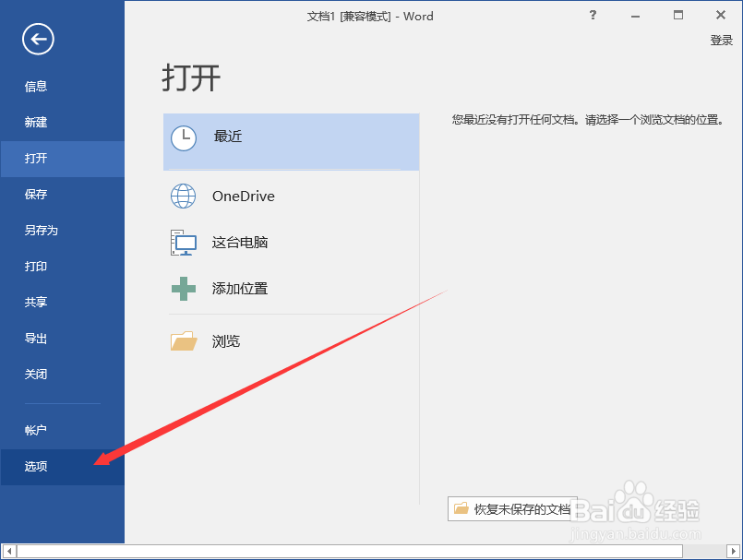This screenshot has height=560, width=743.
Task: Open the 打印 (Print) page
Action: (x=62, y=267)
